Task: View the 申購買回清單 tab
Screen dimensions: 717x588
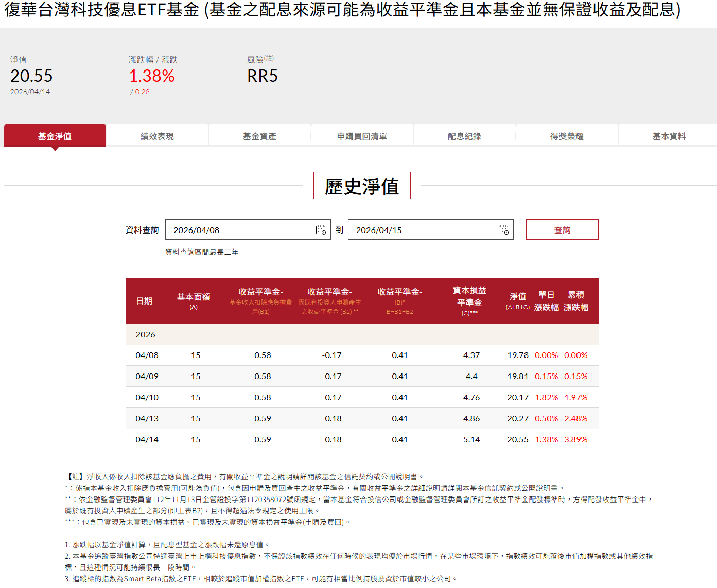Action: click(x=362, y=136)
